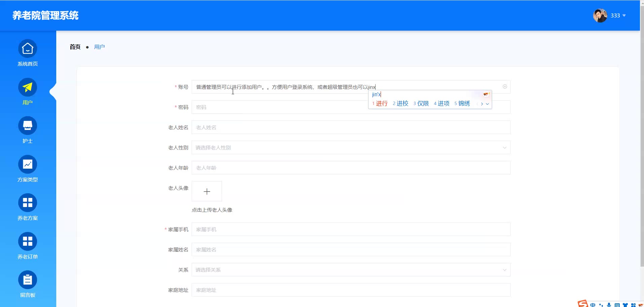Open the 系统首页 home icon

pyautogui.click(x=28, y=49)
